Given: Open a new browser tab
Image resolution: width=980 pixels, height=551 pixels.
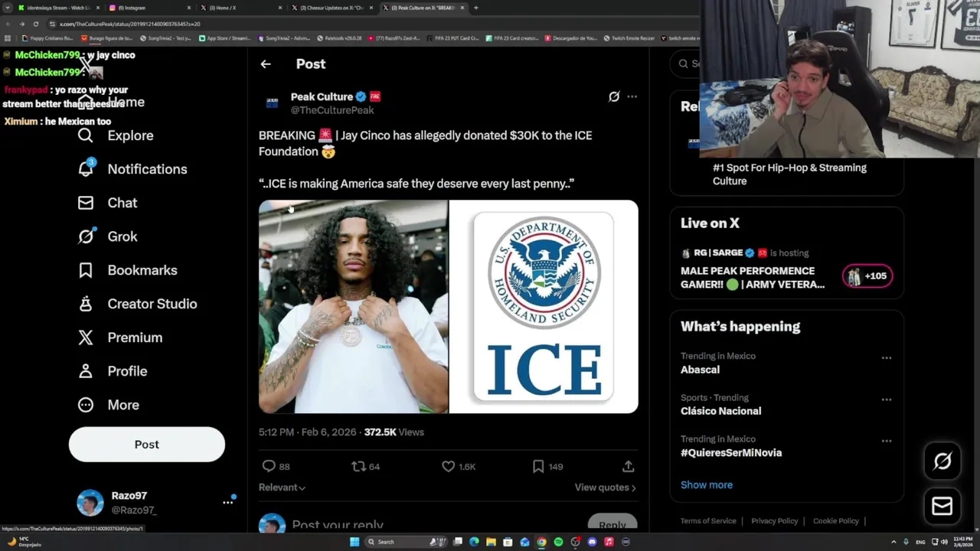Looking at the screenshot, I should 476,8.
